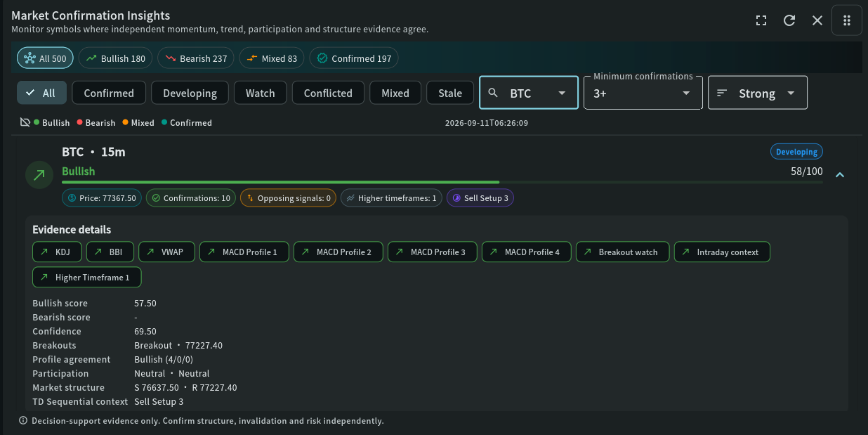The image size is (868, 435).
Task: Click the search magnifier icon
Action: pos(493,93)
